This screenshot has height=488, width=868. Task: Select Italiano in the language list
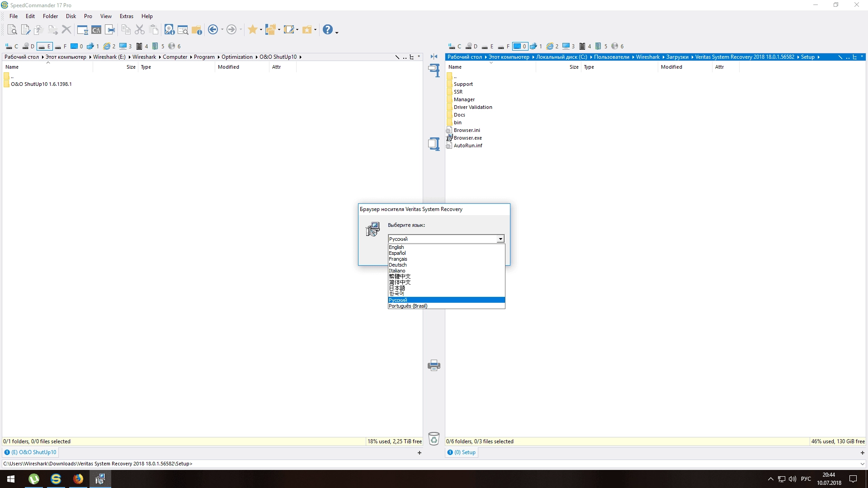coord(446,271)
